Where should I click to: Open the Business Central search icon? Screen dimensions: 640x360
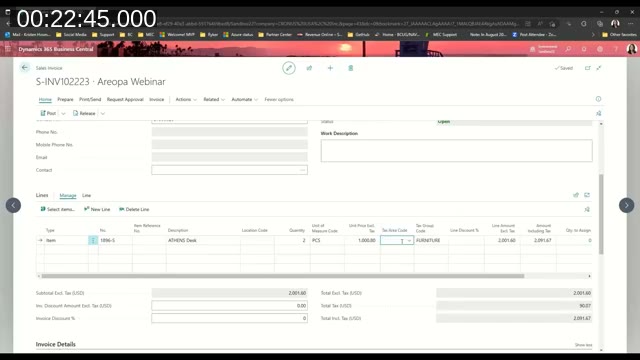coord(568,49)
